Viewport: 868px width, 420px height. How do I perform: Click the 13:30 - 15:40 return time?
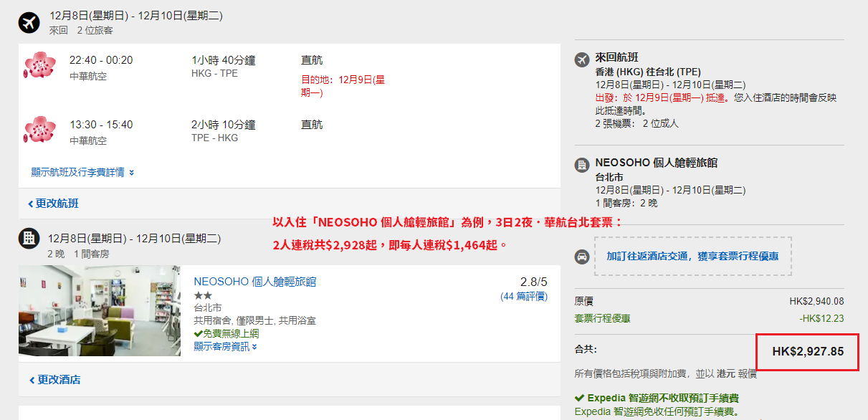tap(101, 125)
